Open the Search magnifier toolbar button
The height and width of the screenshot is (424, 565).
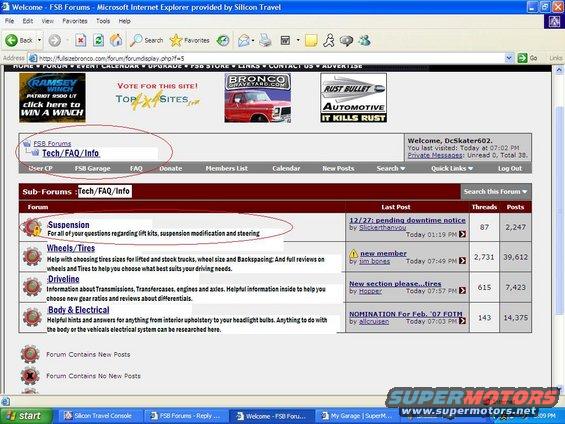[147, 40]
